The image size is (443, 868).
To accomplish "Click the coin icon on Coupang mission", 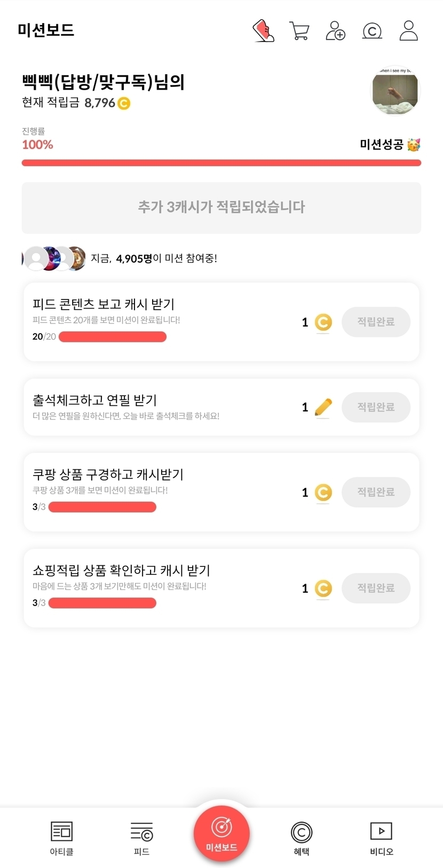I will click(323, 492).
